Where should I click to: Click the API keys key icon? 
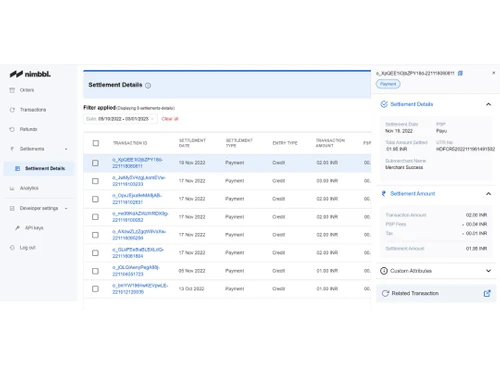[17, 228]
